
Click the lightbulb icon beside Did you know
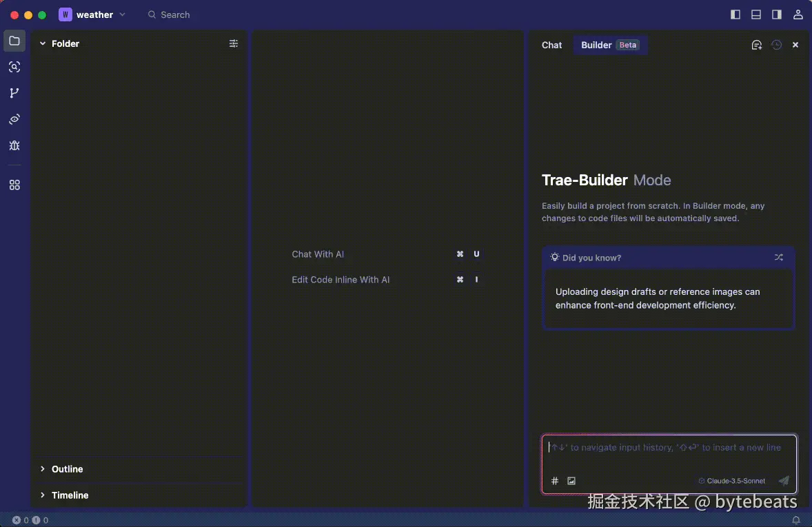555,257
